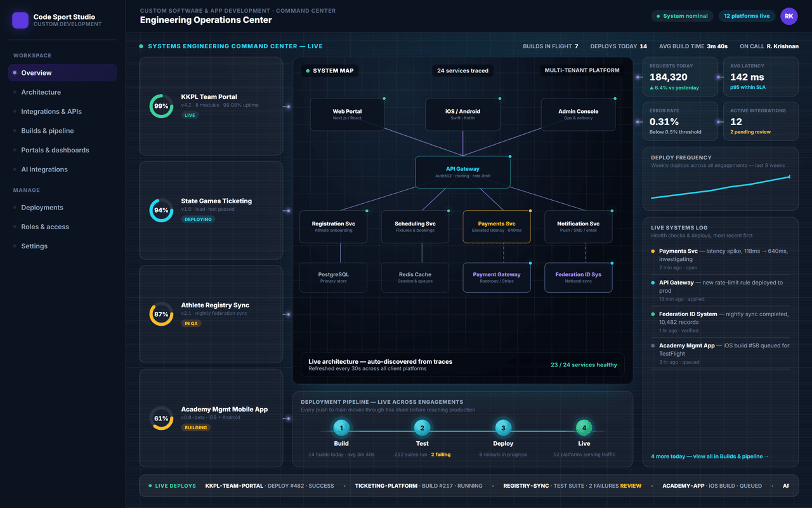Open the API Gateway rate-limit log entry
The image size is (812, 508).
pos(721,290)
